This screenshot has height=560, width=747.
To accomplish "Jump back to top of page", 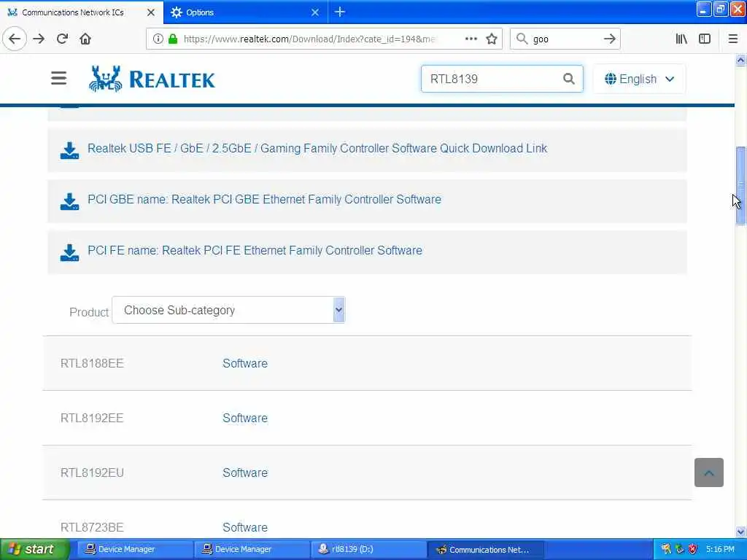I will (x=708, y=472).
